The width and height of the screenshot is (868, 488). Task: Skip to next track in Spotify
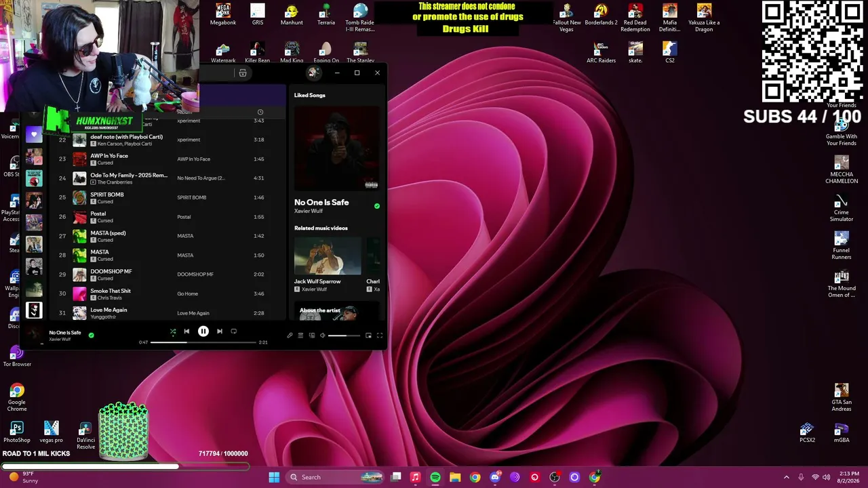219,331
